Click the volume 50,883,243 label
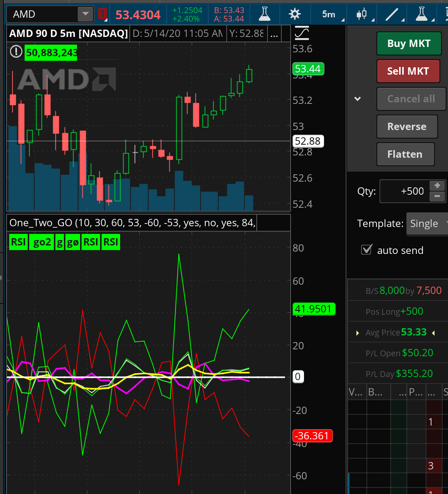The width and height of the screenshot is (448, 494). click(51, 52)
